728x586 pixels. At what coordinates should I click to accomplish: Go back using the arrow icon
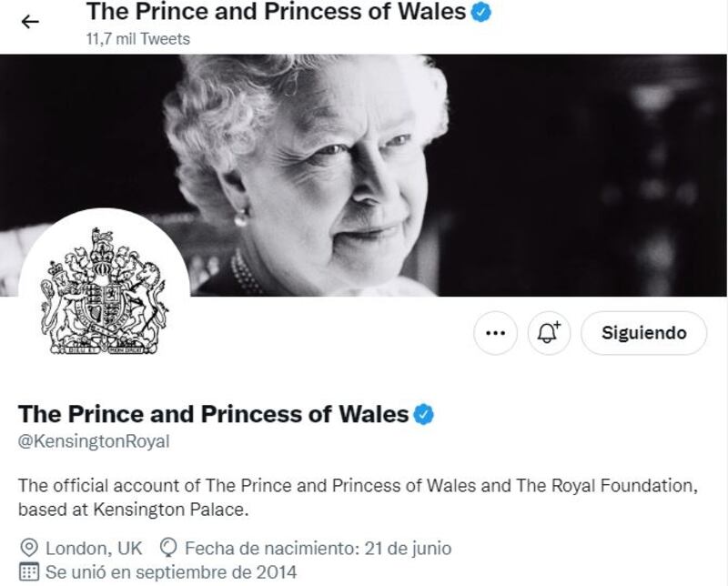[30, 21]
